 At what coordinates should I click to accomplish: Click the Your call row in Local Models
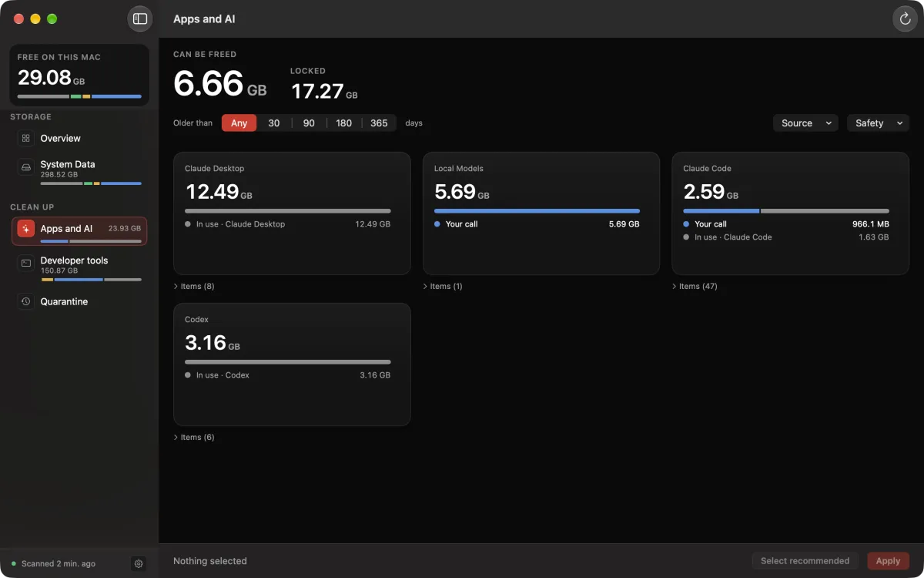point(537,224)
